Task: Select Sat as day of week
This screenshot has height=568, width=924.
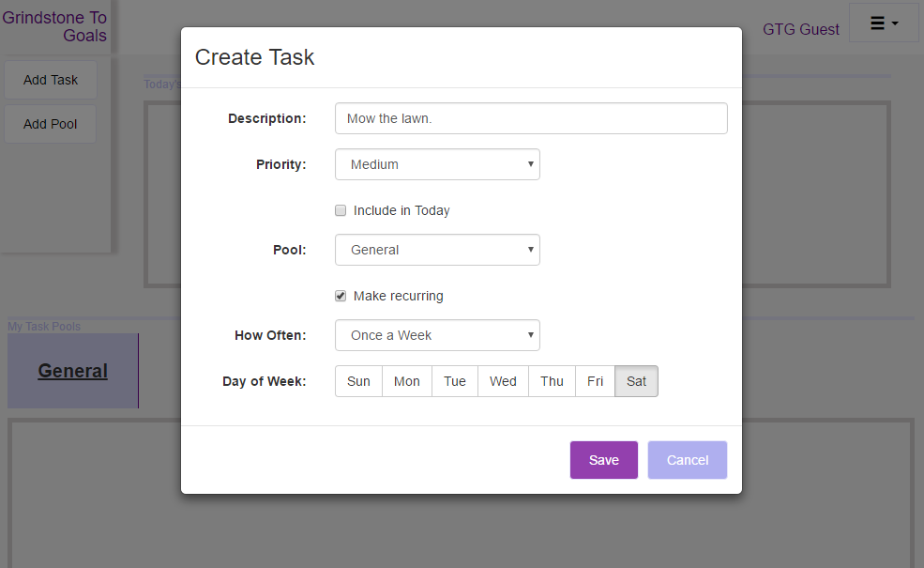Action: [636, 381]
